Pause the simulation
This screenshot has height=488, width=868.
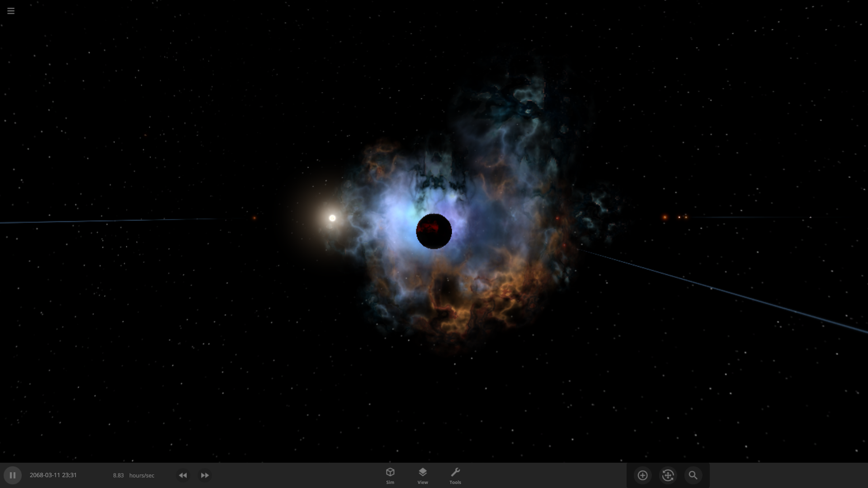pos(13,475)
